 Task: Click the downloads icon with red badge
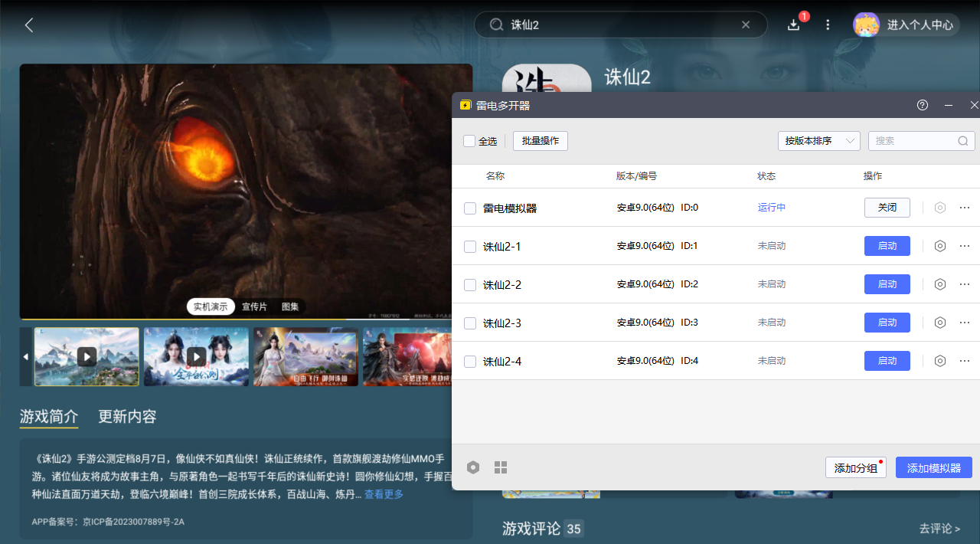pos(794,25)
